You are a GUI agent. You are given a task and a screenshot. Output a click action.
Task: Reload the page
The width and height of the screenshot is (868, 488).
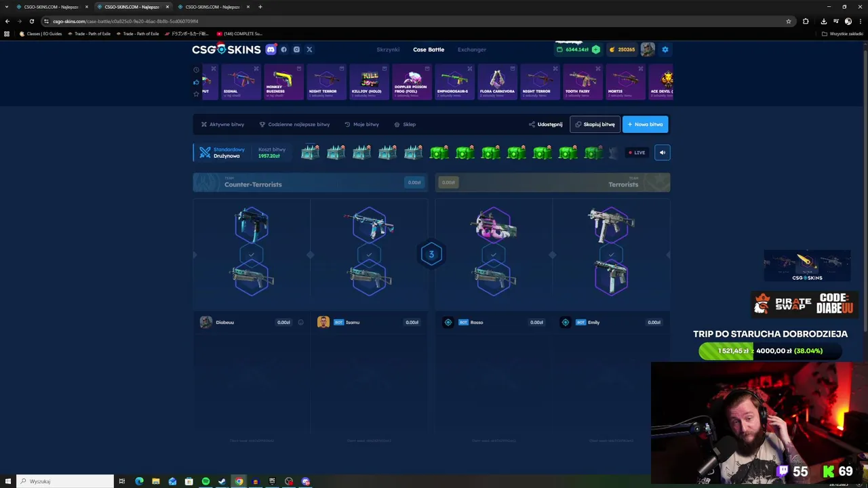pyautogui.click(x=31, y=21)
